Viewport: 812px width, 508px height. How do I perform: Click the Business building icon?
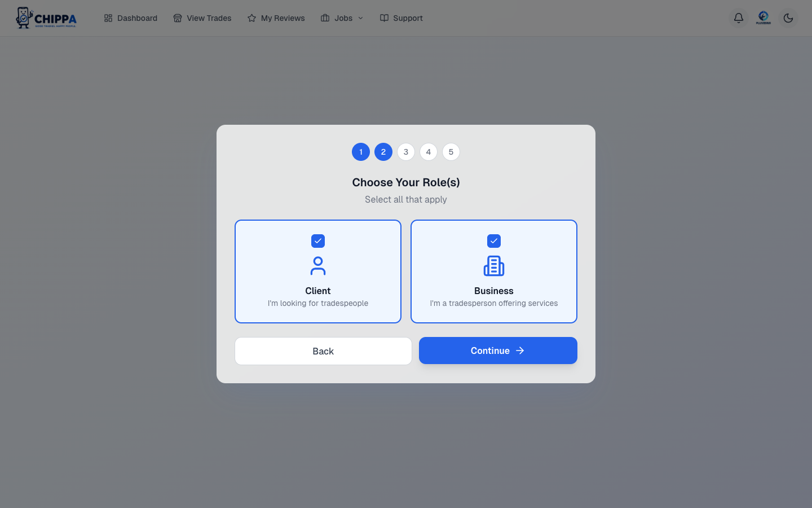494,266
